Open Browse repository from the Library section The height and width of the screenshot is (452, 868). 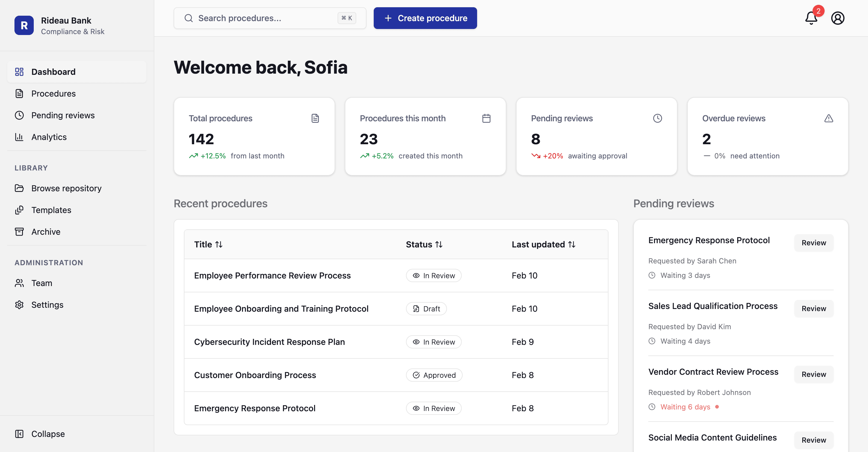pos(66,188)
